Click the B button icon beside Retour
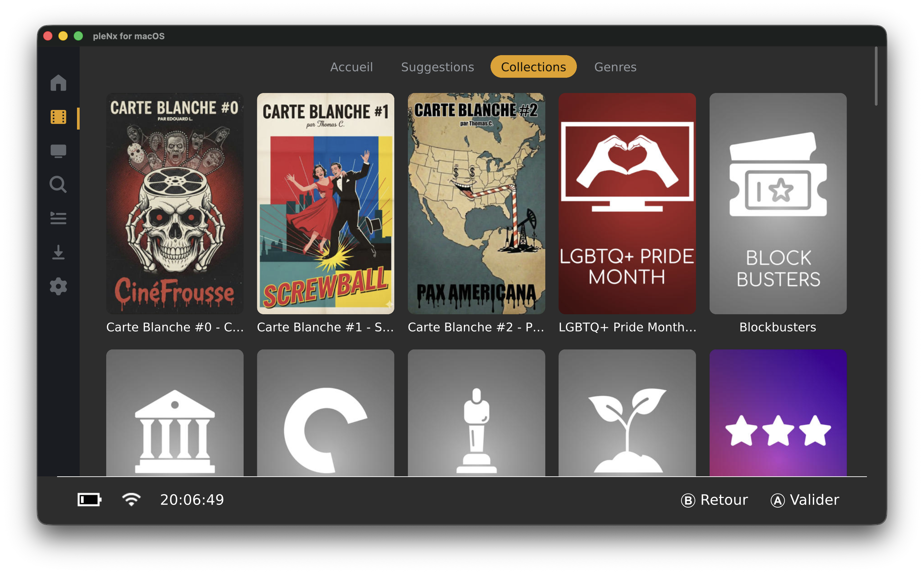Viewport: 924px width, 574px height. (688, 500)
